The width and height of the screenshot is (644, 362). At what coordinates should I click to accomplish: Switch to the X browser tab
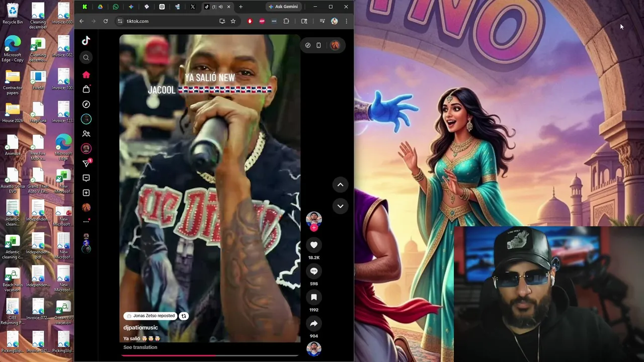coord(193,7)
